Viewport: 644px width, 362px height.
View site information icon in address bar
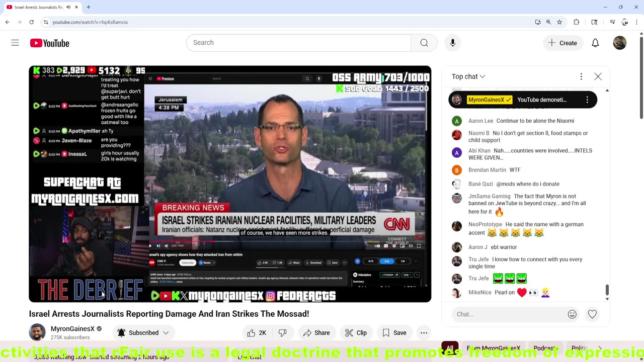45,22
